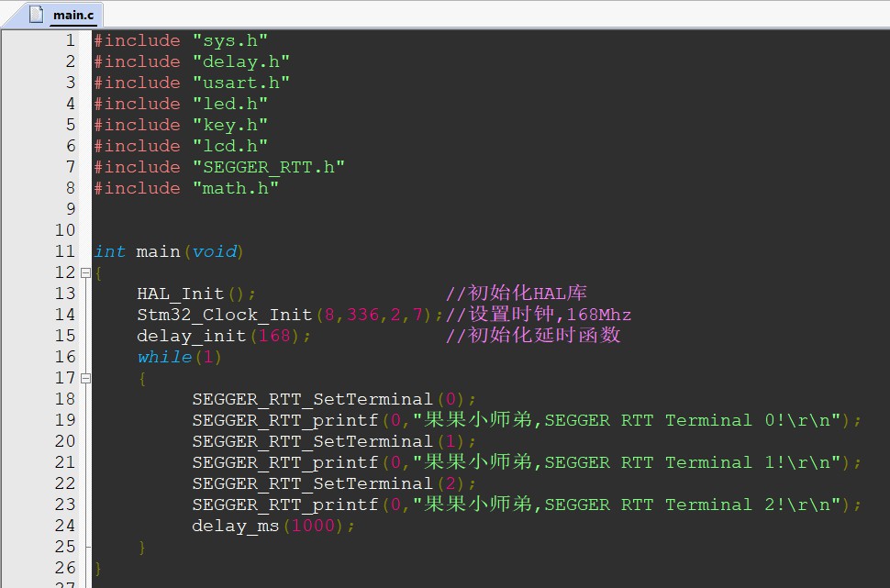
Task: Collapse the while loop fold at line 17
Action: pyautogui.click(x=85, y=378)
